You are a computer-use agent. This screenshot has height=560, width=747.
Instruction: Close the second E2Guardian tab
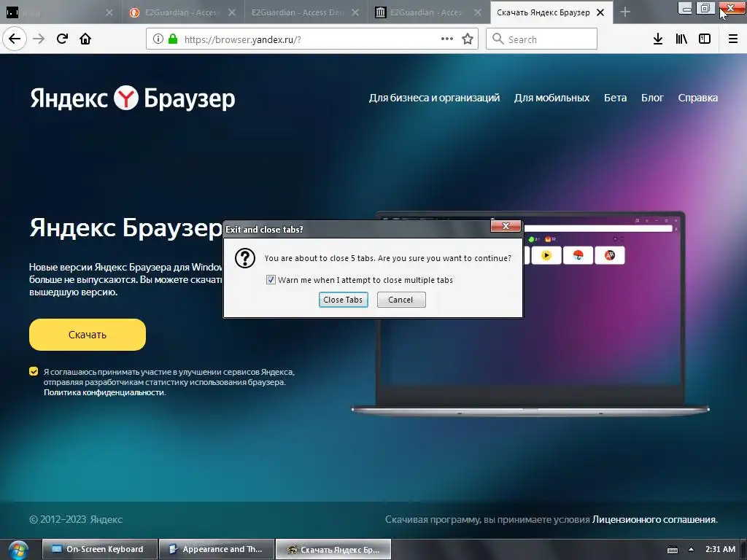click(232, 13)
